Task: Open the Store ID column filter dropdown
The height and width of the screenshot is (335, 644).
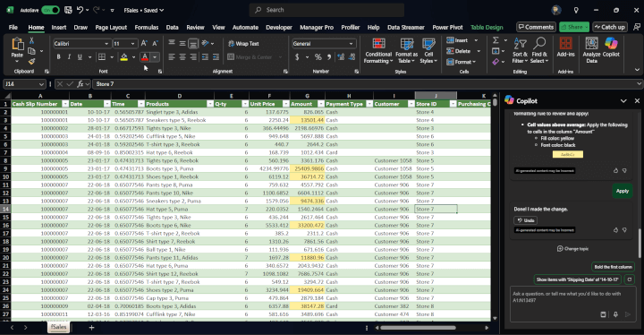Action: (453, 104)
